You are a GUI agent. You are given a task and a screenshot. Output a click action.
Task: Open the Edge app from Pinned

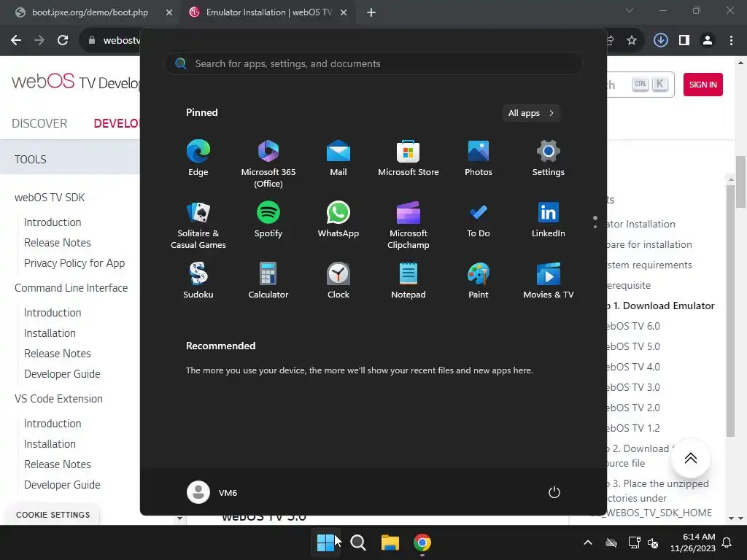coord(198,158)
